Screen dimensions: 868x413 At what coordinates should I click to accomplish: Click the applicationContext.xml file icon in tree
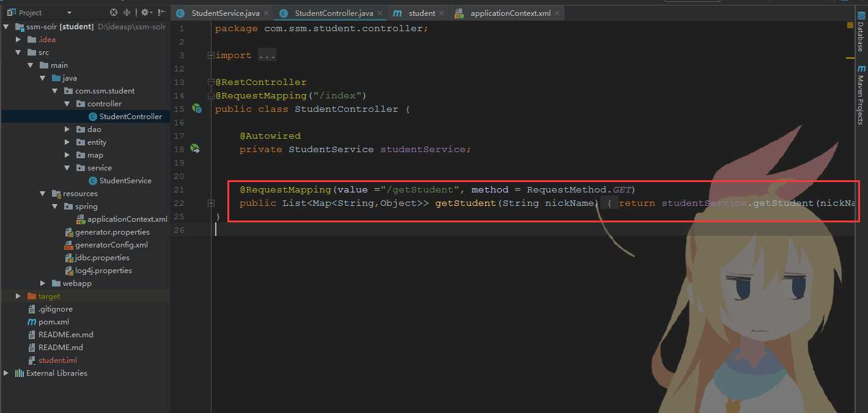(81, 219)
